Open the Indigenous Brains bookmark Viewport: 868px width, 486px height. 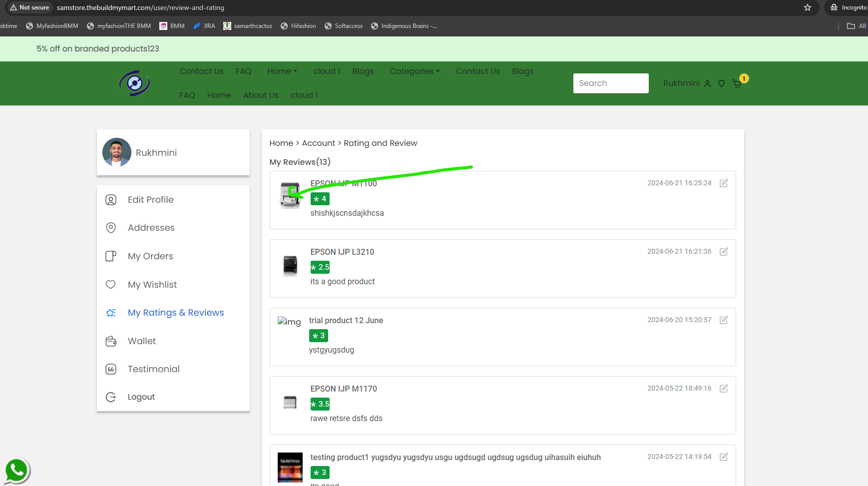(x=404, y=26)
